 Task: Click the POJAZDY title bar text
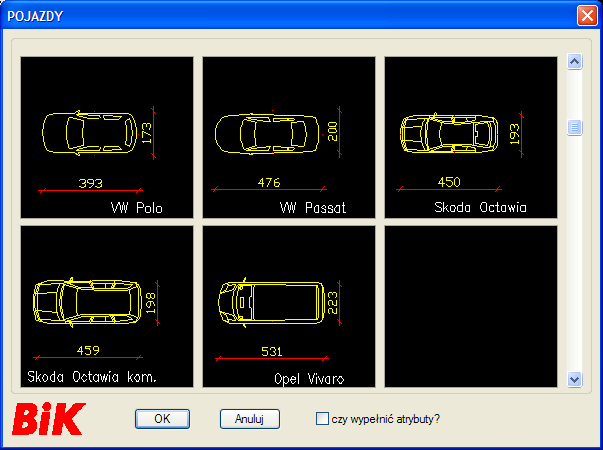(35, 16)
